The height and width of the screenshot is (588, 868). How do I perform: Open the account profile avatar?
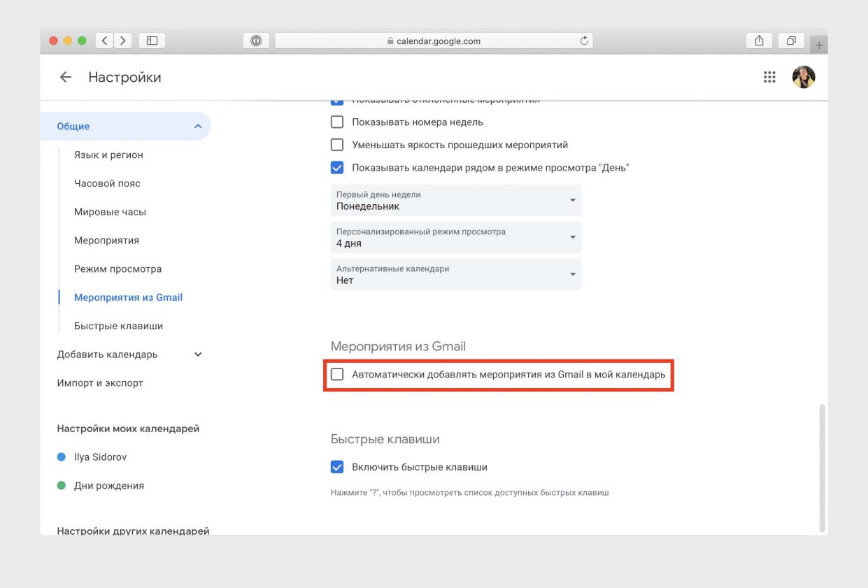pos(804,78)
